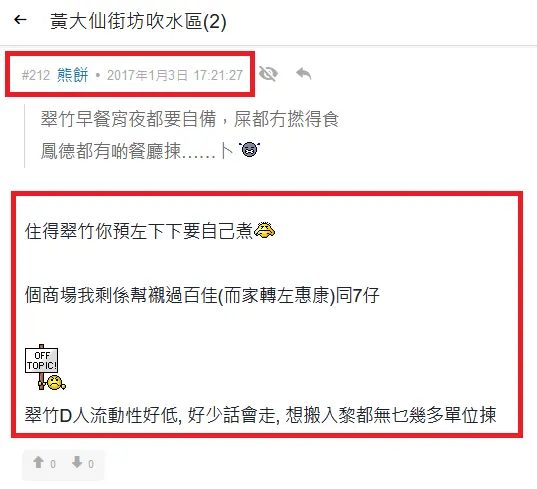Viewport: 537px width, 489px height.
Task: Downvote the post with the down arrow
Action: pyautogui.click(x=77, y=462)
